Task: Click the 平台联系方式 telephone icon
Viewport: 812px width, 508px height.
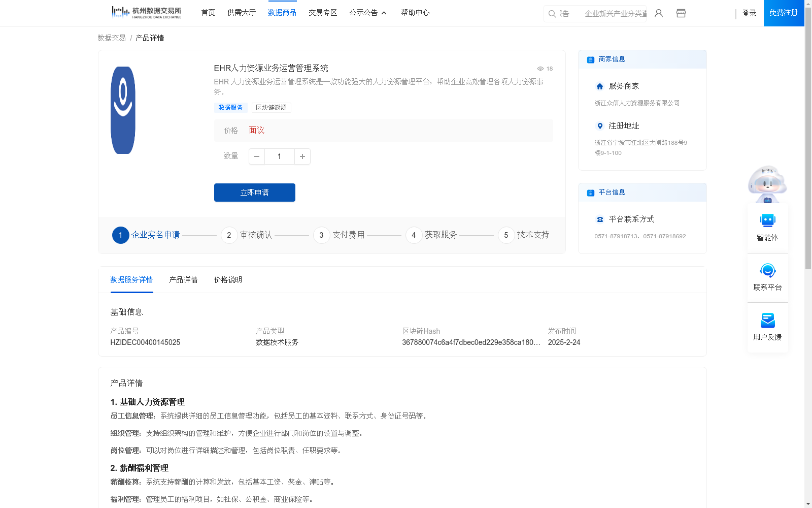Action: pyautogui.click(x=600, y=219)
